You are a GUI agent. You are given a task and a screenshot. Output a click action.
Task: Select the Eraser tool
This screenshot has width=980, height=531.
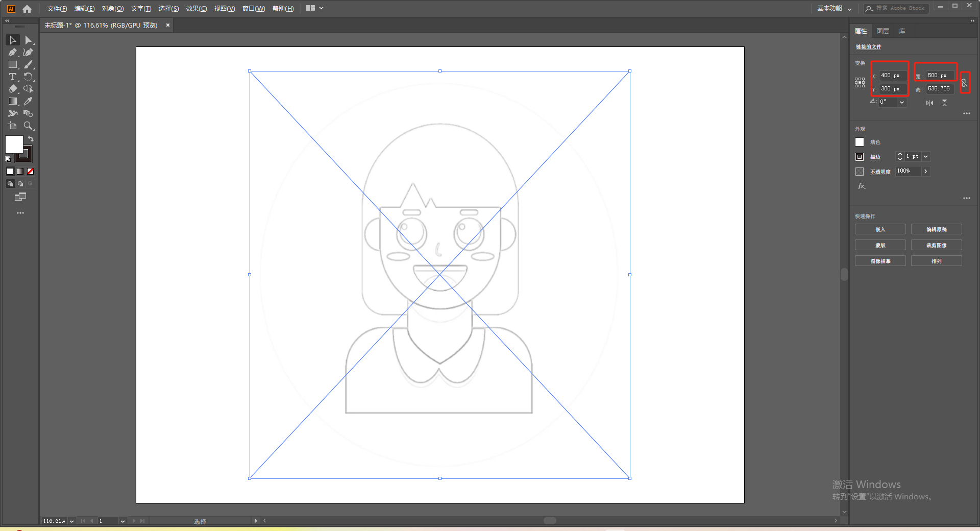pos(13,89)
